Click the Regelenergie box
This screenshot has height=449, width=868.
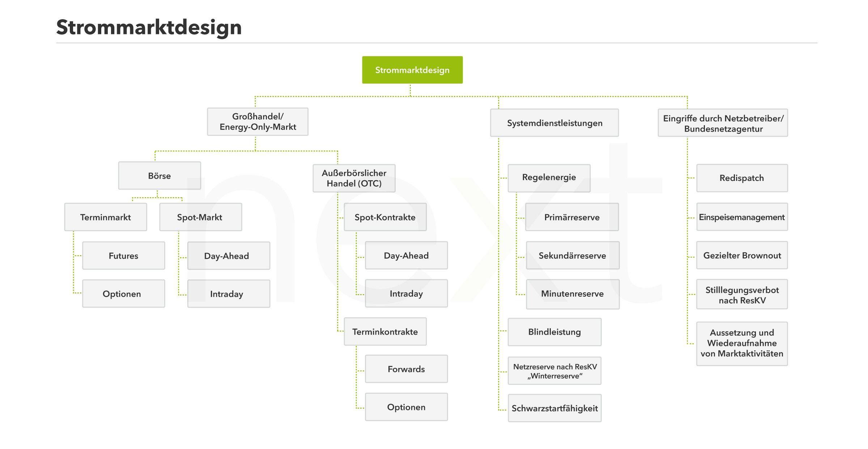click(x=549, y=177)
